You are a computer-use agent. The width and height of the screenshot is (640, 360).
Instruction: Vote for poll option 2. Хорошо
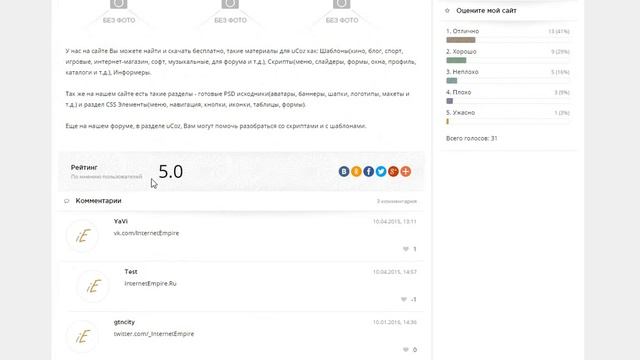tap(461, 51)
